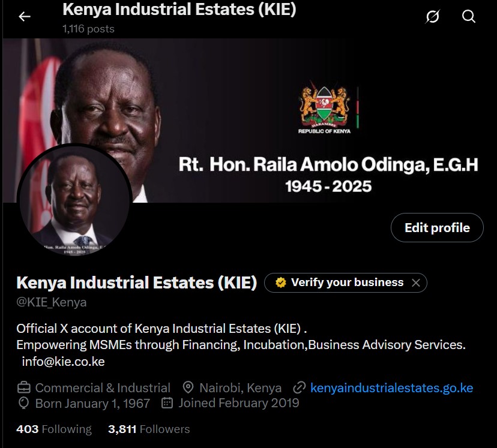The image size is (497, 448).
Task: Go back with the left arrow icon
Action: click(x=25, y=16)
